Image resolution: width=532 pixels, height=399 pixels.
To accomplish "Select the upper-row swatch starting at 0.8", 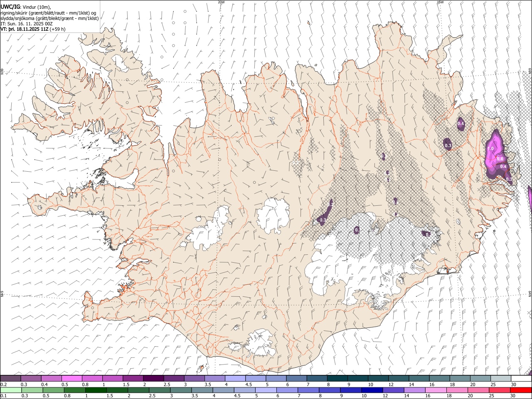I will tap(92, 378).
